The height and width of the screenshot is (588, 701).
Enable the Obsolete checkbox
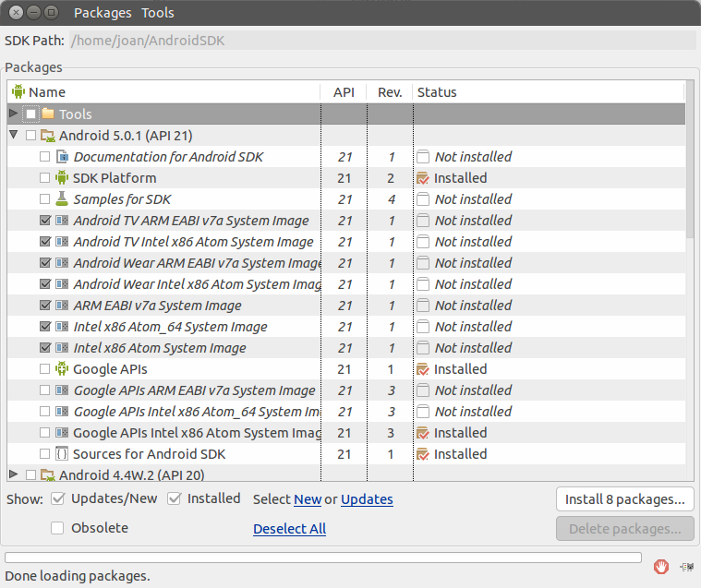[x=57, y=528]
